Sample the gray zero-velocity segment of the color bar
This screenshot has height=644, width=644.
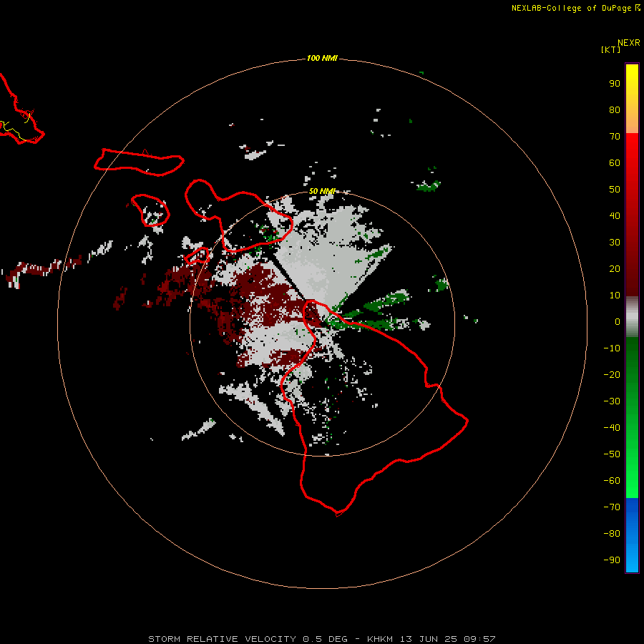tap(632, 316)
